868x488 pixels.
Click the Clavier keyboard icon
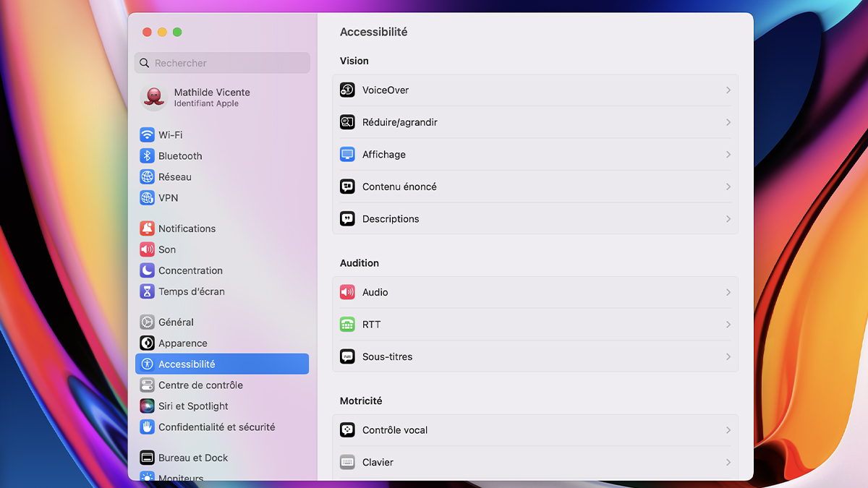point(347,462)
